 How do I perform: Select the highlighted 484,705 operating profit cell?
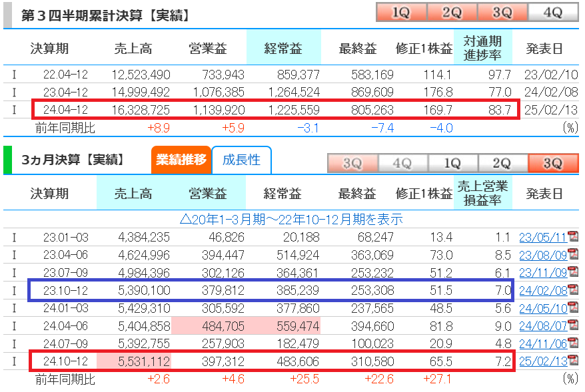pyautogui.click(x=209, y=326)
